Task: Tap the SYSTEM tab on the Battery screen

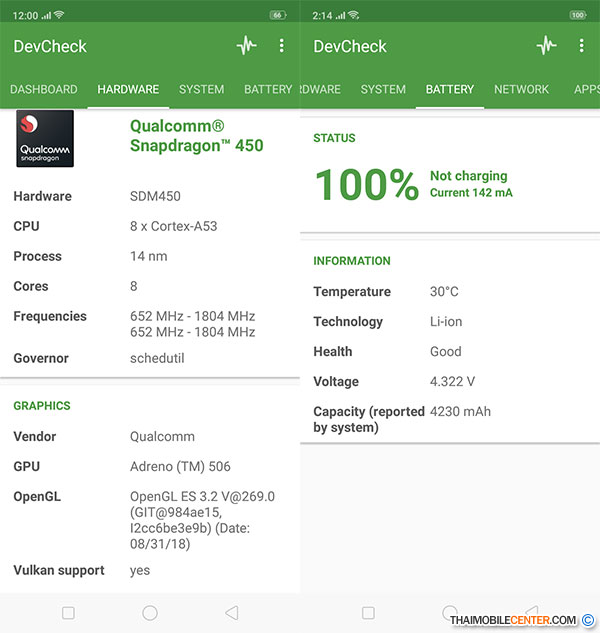Action: [383, 89]
